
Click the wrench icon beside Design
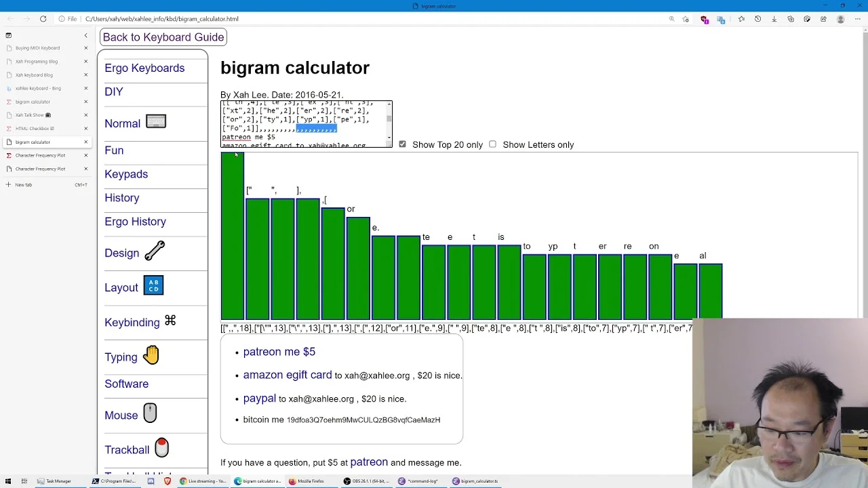(x=155, y=251)
